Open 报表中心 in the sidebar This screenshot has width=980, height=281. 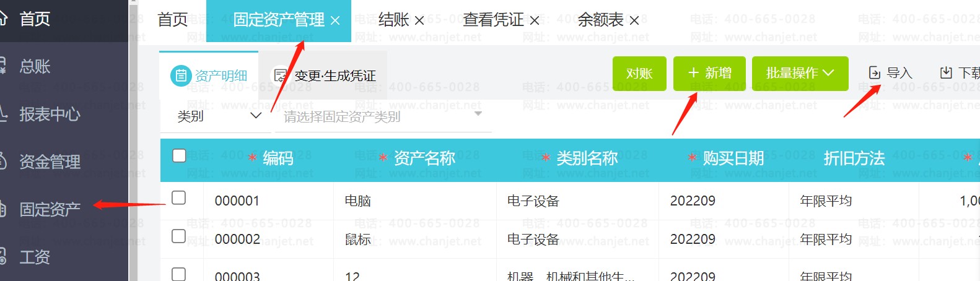click(50, 114)
